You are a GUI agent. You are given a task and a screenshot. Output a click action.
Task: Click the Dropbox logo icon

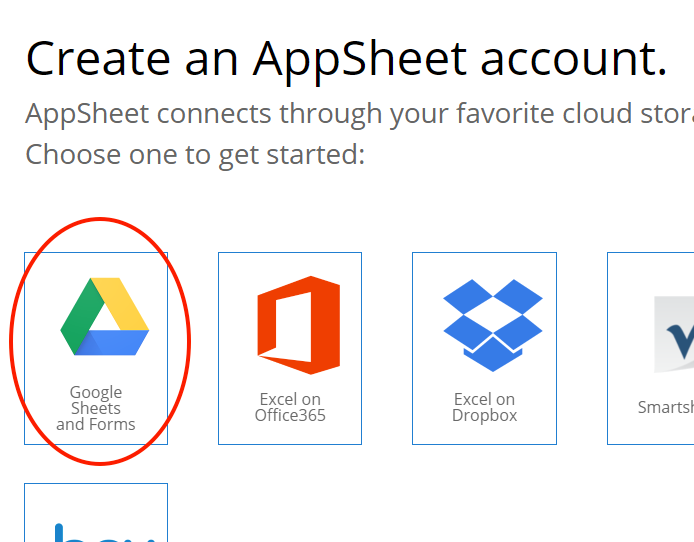pos(493,325)
